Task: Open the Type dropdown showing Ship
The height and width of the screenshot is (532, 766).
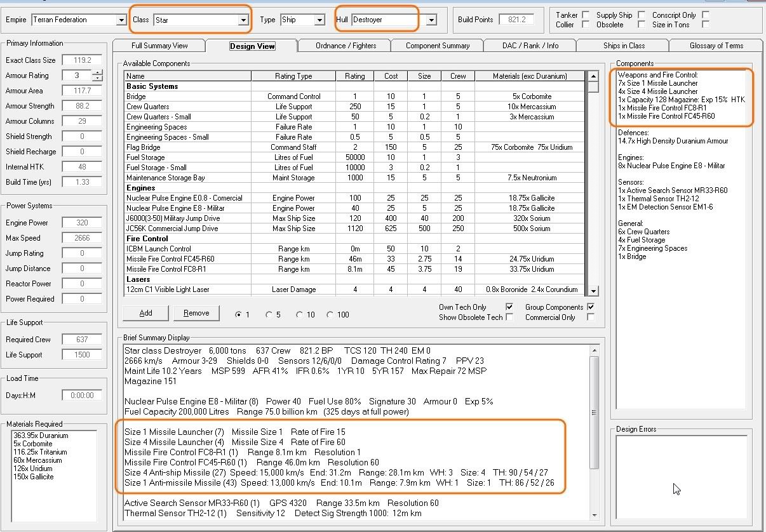Action: click(x=319, y=20)
